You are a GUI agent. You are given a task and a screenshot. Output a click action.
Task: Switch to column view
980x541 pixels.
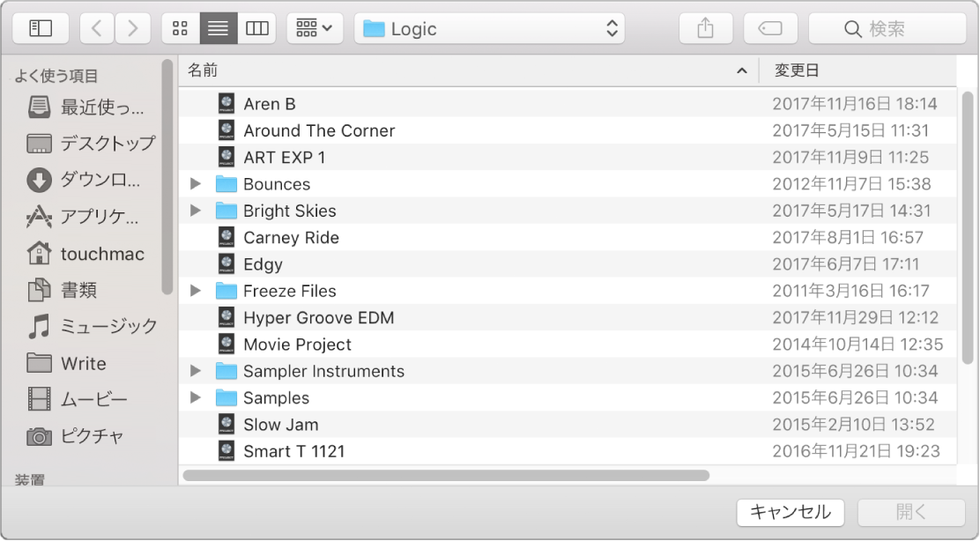[256, 29]
